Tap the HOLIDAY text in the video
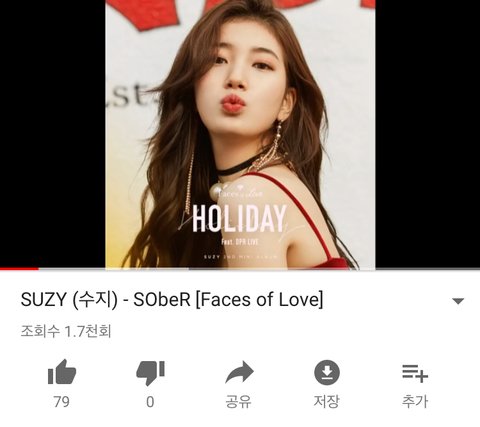The image size is (480, 427). (x=239, y=218)
